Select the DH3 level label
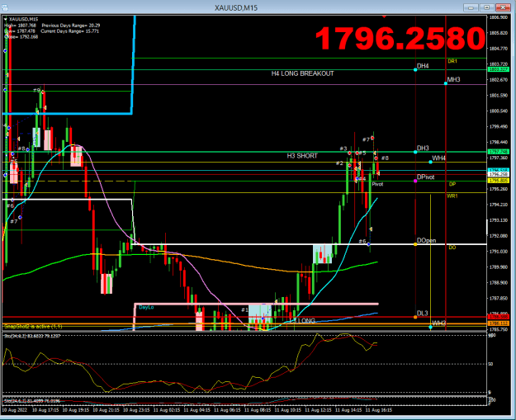This screenshot has width=516, height=420. [423, 148]
